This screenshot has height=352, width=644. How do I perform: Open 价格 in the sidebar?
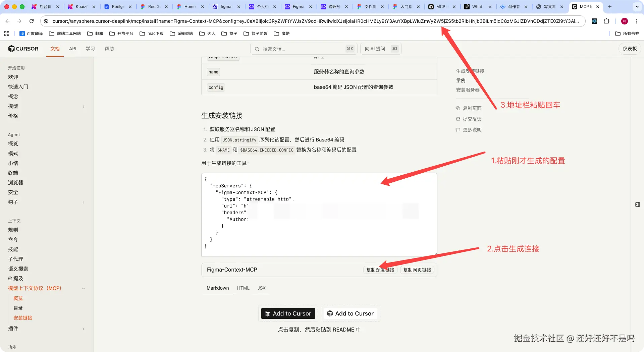[x=13, y=116]
